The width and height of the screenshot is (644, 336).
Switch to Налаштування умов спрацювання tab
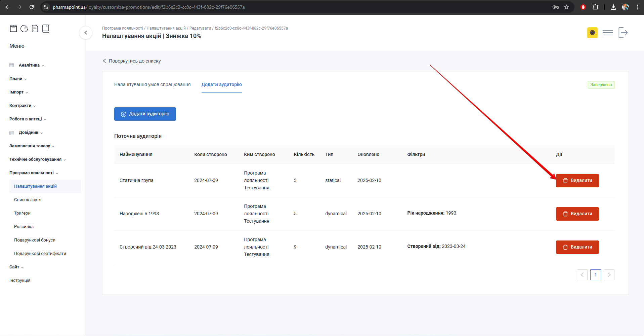click(x=152, y=84)
